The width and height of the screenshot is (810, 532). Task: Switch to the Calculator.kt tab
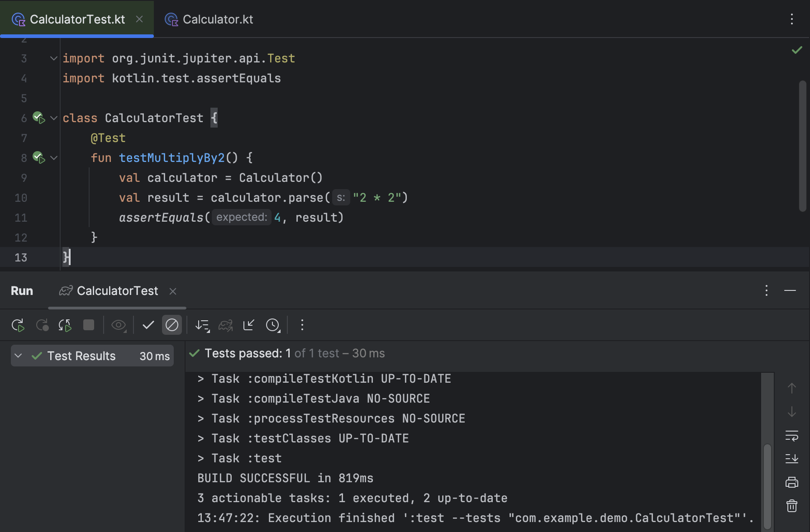pos(217,19)
